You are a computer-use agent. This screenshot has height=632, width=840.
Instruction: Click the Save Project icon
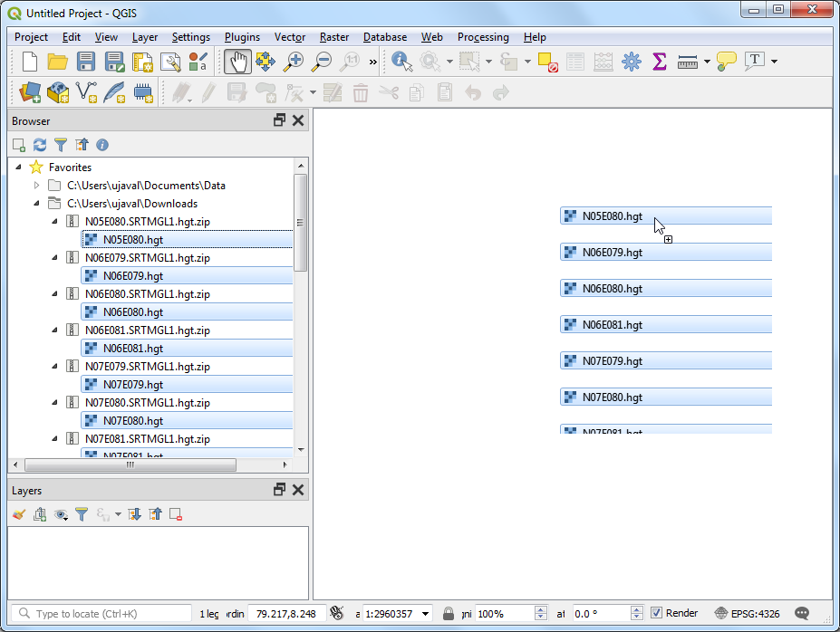(86, 62)
